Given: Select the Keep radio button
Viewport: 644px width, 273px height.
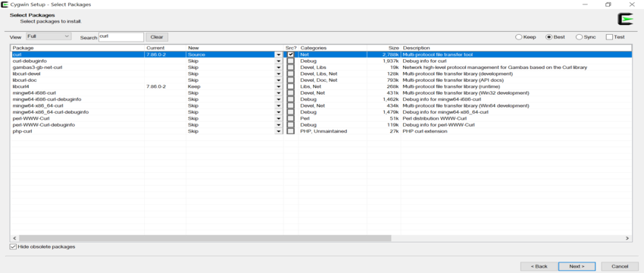Looking at the screenshot, I should coord(518,37).
